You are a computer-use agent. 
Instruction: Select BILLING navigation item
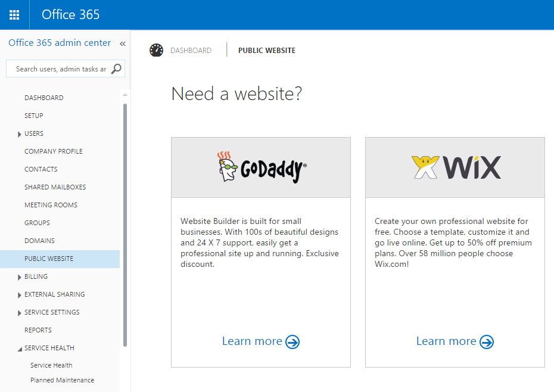click(x=36, y=276)
